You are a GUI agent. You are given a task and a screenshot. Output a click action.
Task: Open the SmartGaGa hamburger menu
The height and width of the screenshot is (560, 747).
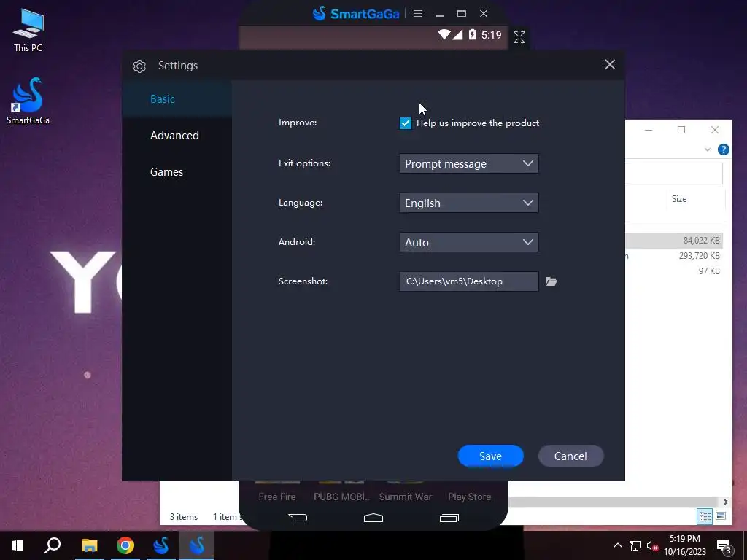tap(418, 14)
